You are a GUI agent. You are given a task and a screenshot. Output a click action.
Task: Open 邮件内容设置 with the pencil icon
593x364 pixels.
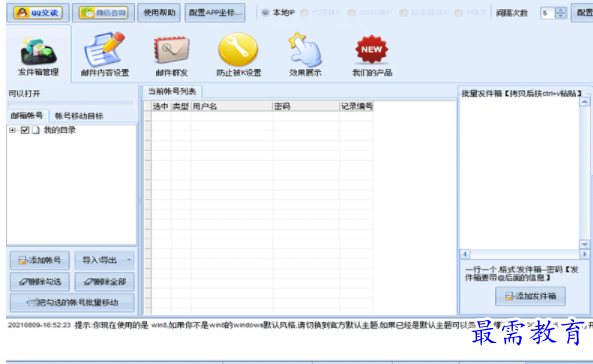[104, 54]
